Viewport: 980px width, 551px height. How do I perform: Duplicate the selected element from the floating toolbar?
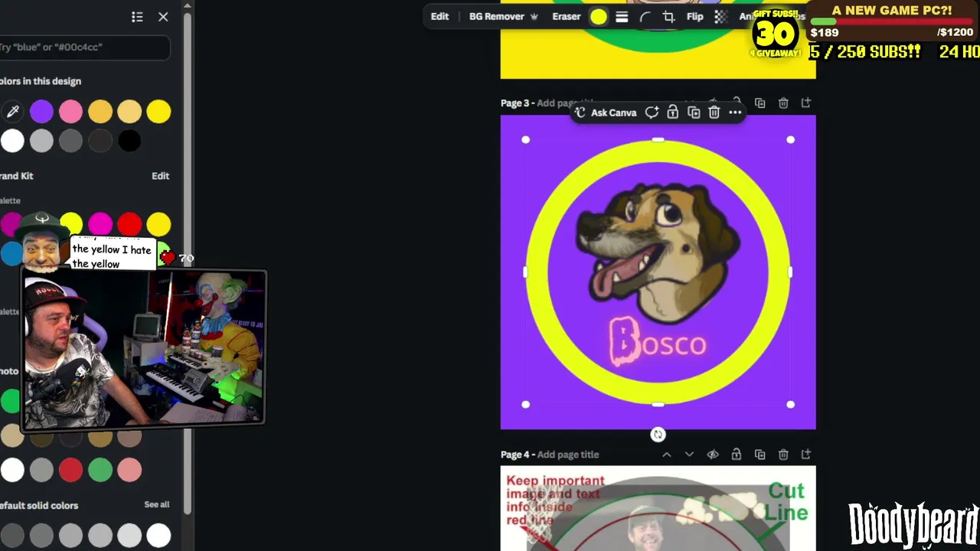point(694,112)
